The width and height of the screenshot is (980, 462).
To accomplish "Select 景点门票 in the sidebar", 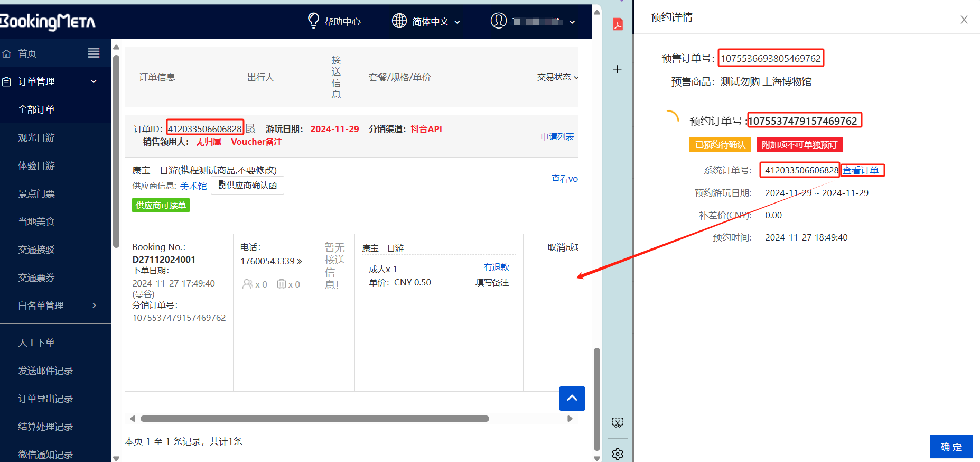I will (36, 193).
